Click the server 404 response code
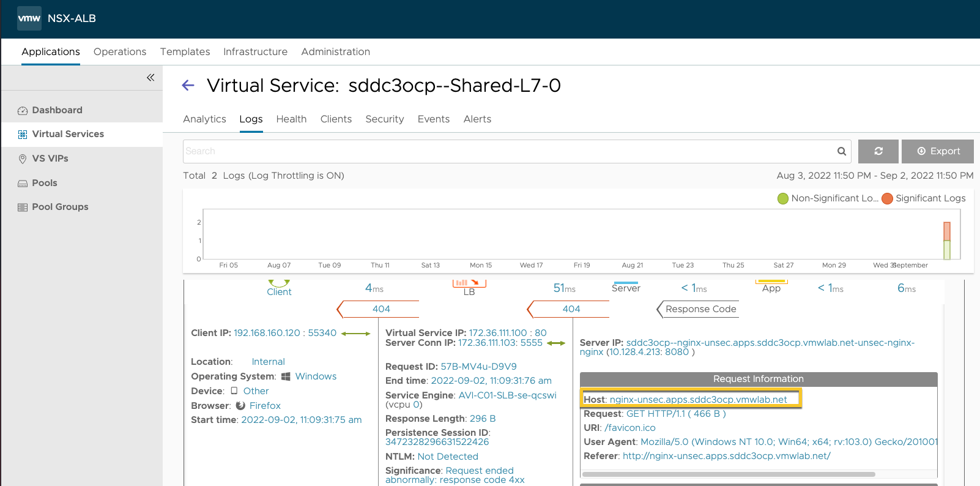This screenshot has width=980, height=486. [571, 309]
